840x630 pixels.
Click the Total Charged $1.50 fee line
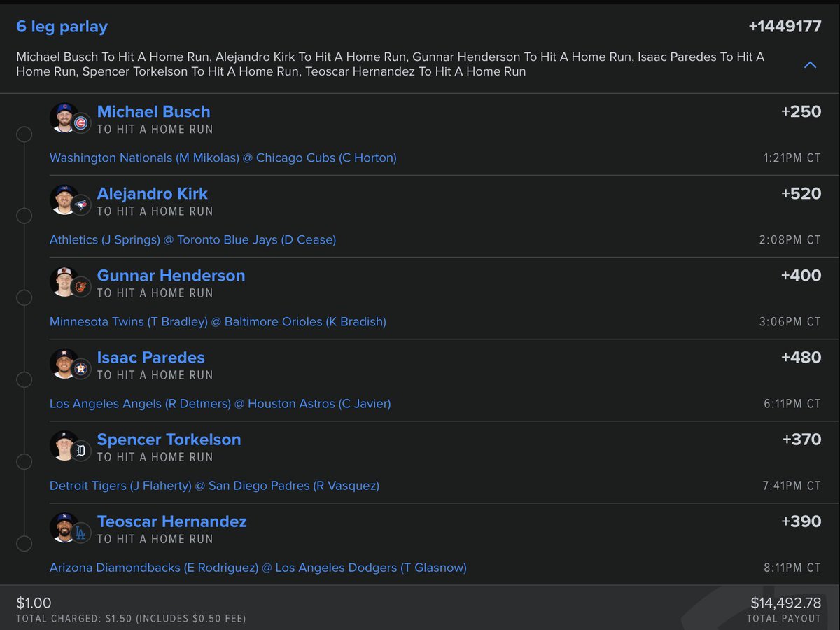click(x=131, y=619)
